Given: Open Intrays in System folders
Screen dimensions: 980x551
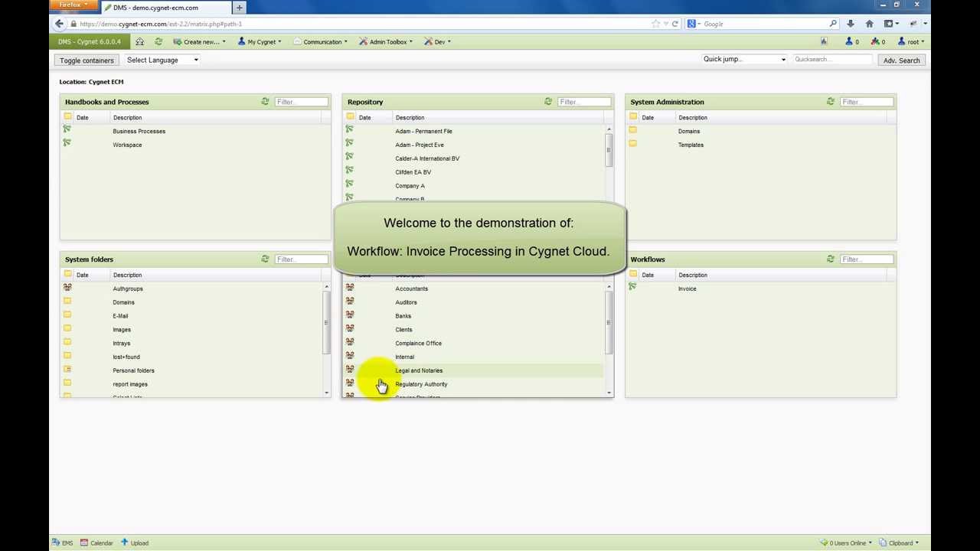Looking at the screenshot, I should click(x=121, y=344).
